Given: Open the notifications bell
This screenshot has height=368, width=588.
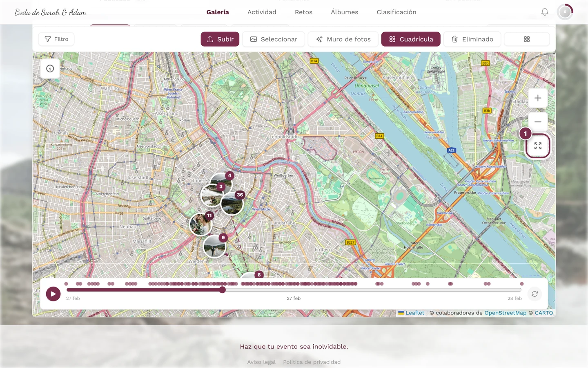Looking at the screenshot, I should (545, 12).
